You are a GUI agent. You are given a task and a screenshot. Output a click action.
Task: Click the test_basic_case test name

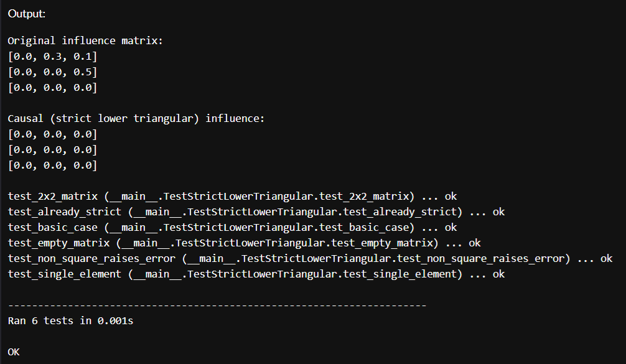point(52,227)
